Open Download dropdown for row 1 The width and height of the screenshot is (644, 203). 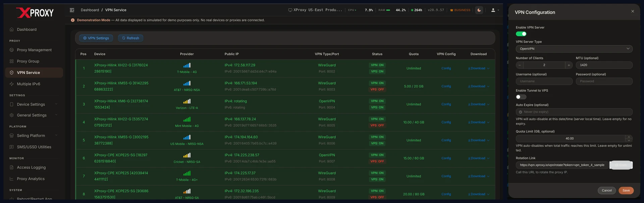[479, 68]
